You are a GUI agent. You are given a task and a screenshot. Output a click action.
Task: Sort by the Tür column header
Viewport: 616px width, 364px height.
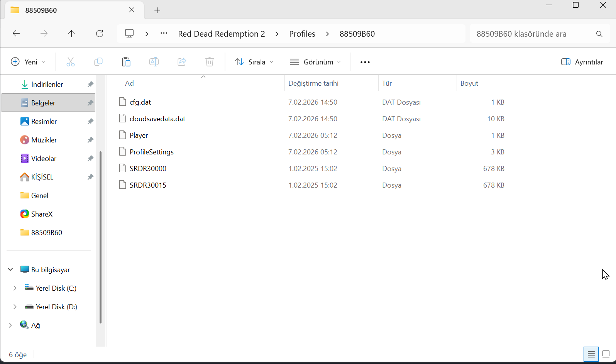[x=387, y=83]
